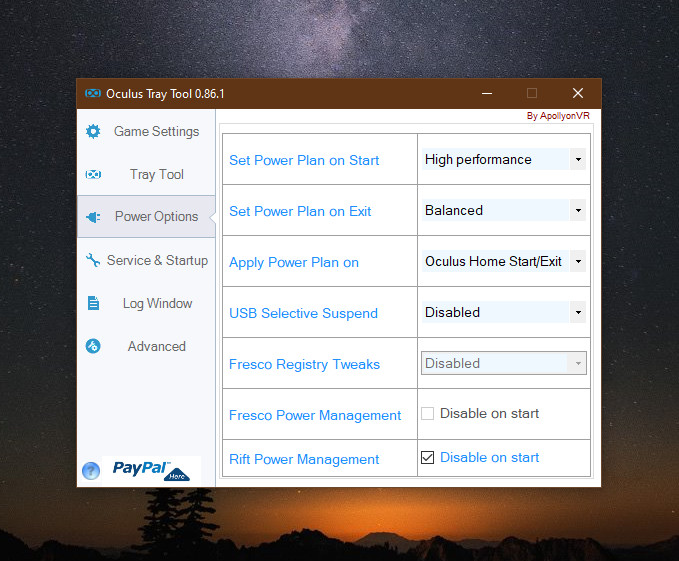The image size is (679, 561).
Task: Expand the Apply Power Plan on dropdown arrow
Action: point(578,261)
